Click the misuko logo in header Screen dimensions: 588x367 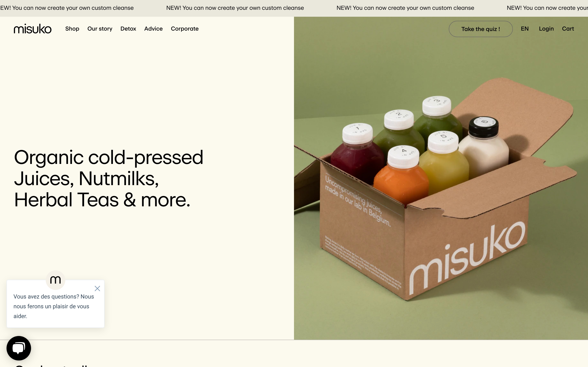32,29
